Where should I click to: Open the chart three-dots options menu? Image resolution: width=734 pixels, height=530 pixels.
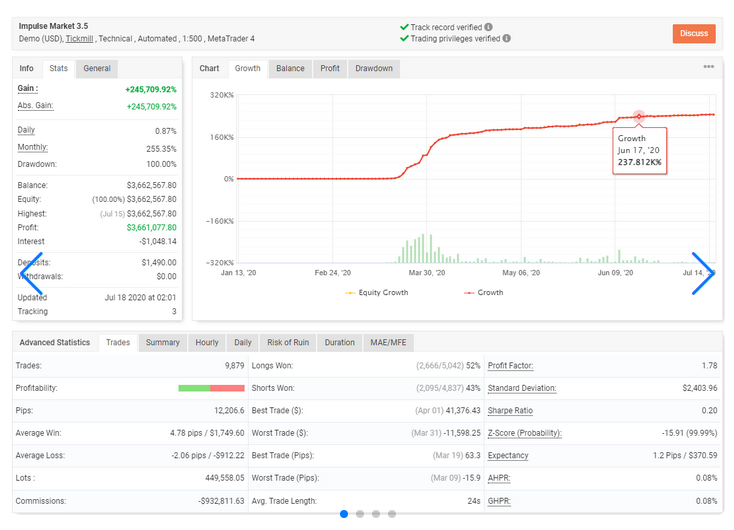[708, 67]
